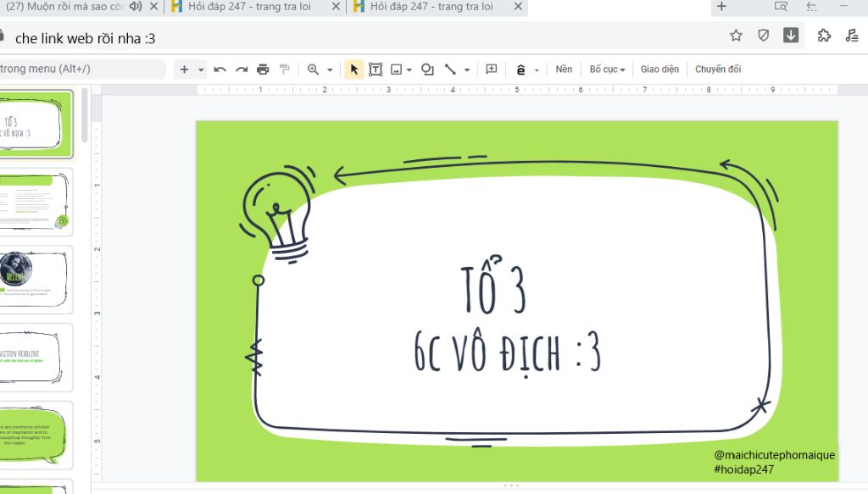868x494 pixels.
Task: Open the zoom level dropdown arrow
Action: (330, 69)
